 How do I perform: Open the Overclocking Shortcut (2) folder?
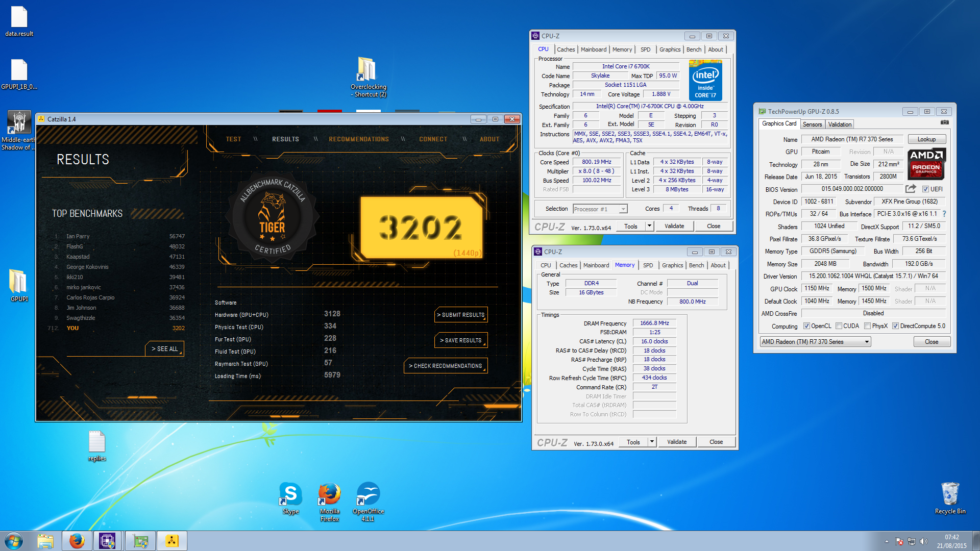click(x=368, y=77)
